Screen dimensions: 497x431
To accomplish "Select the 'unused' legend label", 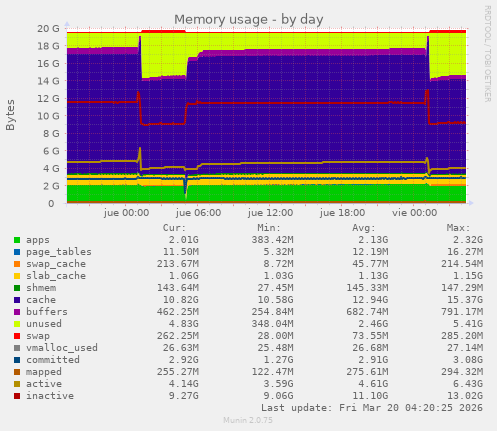I will click(x=44, y=324).
